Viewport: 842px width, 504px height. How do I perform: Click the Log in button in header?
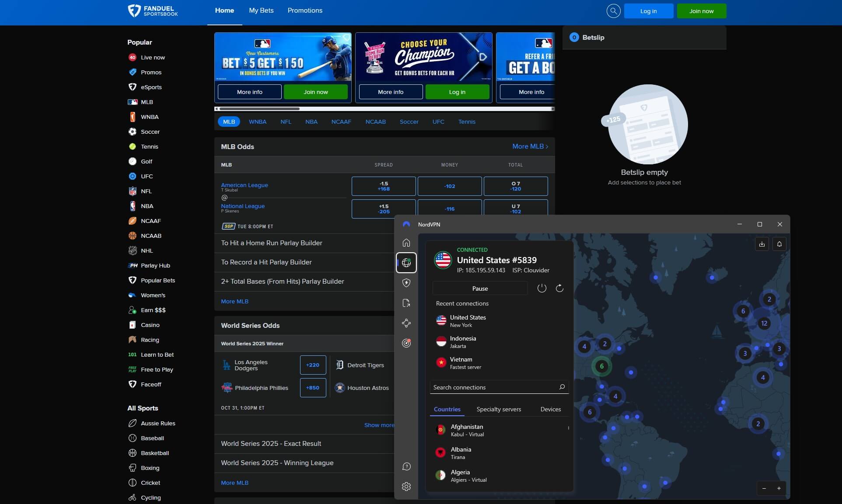(x=648, y=11)
